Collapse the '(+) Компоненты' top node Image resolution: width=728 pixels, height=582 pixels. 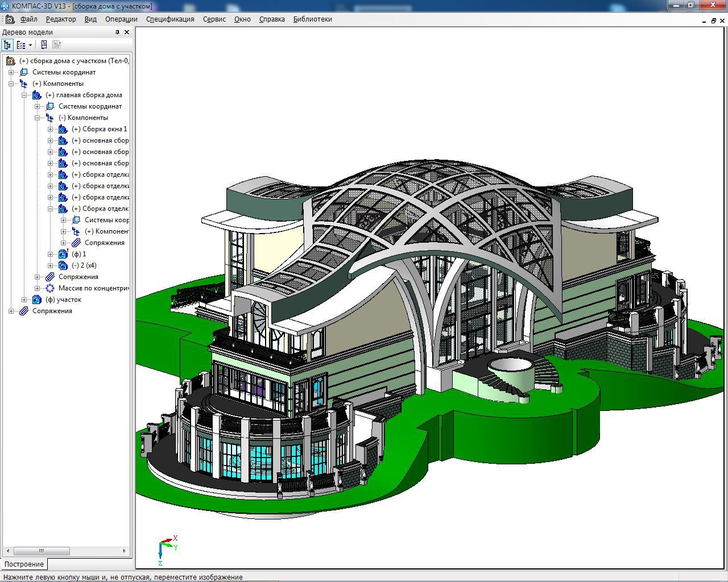[x=11, y=84]
